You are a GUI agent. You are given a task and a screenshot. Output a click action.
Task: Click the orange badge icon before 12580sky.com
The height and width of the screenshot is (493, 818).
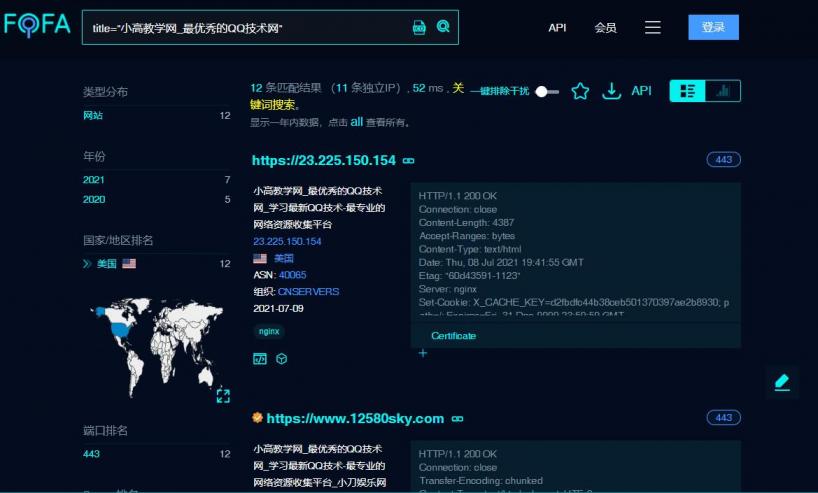[x=257, y=417]
